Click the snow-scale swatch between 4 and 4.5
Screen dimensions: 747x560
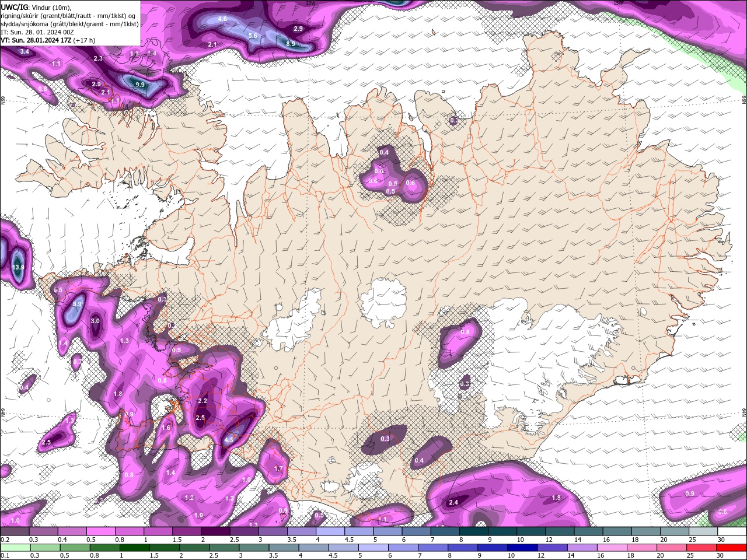coord(330,531)
